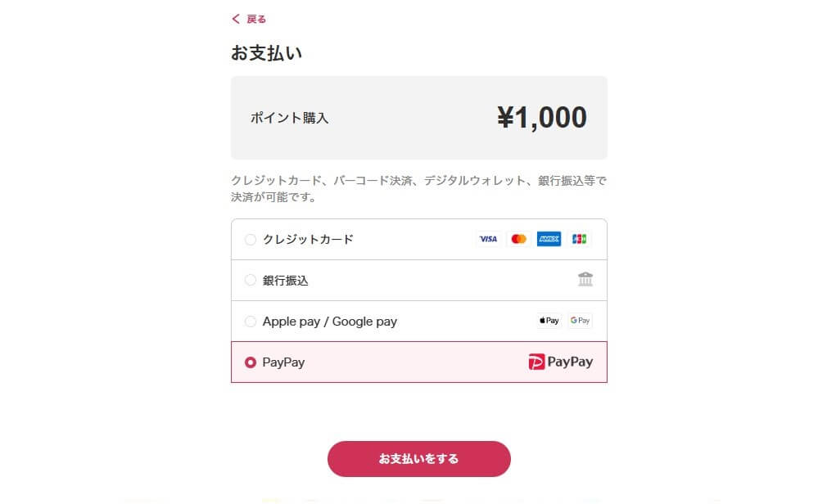
Task: Click the PayPay option label text
Action: (x=283, y=362)
